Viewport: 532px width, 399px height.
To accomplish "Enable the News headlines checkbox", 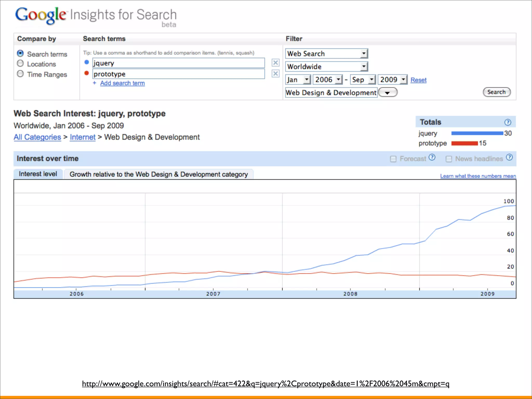I will (x=449, y=159).
